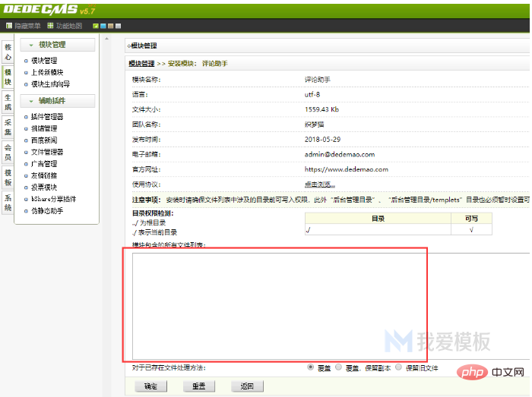This screenshot has width=532, height=397.
Task: Click the DEDECMS v5.7 logo
Action: [x=49, y=10]
